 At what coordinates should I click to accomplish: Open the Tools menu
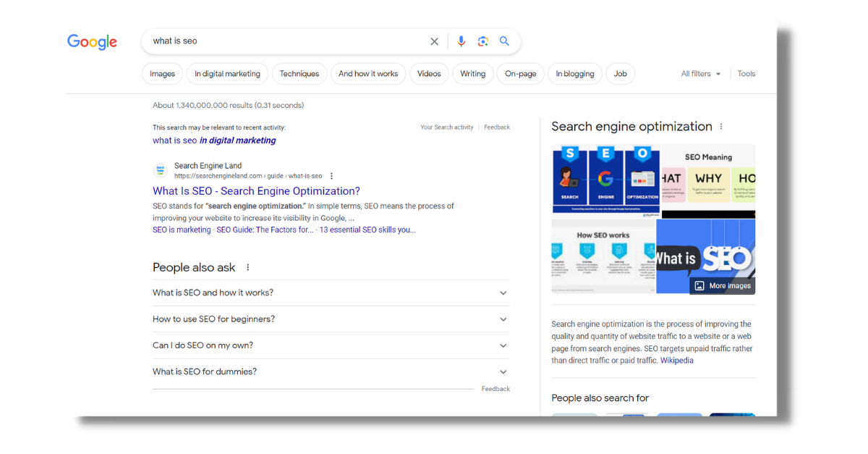746,73
